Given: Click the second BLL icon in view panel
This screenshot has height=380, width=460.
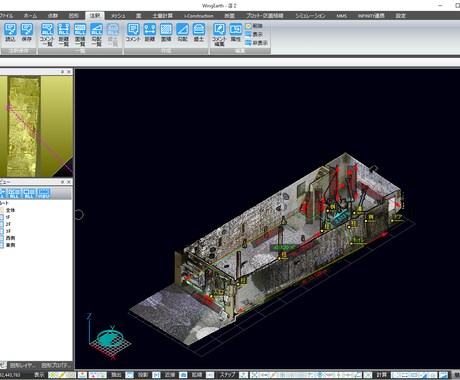Looking at the screenshot, I should [14, 193].
